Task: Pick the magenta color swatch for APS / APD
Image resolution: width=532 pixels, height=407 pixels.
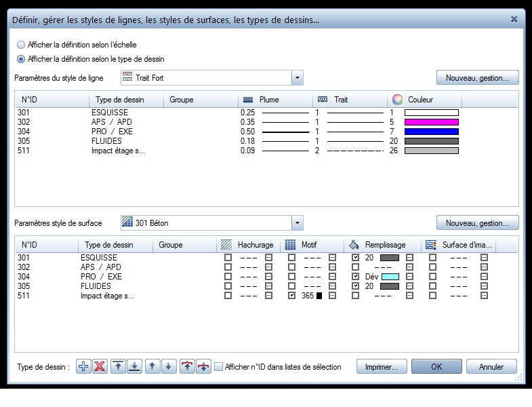Action: [432, 122]
